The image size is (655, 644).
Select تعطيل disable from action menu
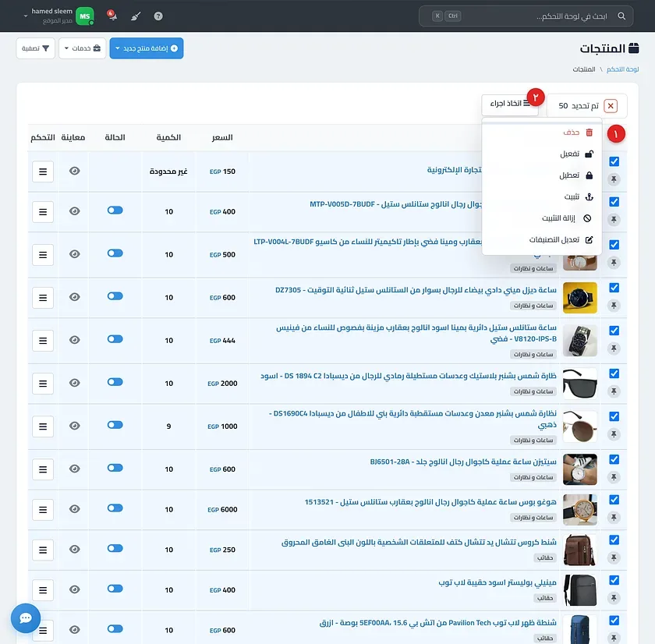coord(541,175)
